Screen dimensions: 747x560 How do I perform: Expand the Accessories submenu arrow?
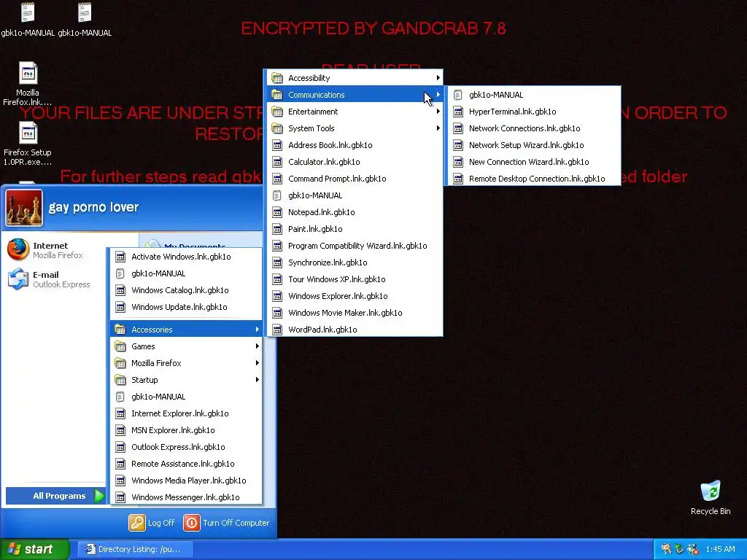click(258, 330)
